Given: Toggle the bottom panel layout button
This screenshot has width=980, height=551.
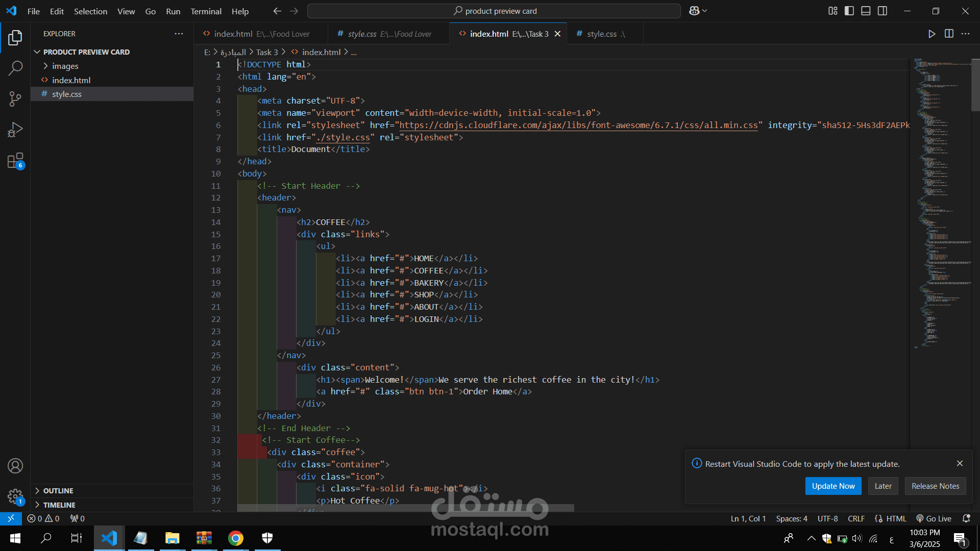Looking at the screenshot, I should (x=866, y=11).
